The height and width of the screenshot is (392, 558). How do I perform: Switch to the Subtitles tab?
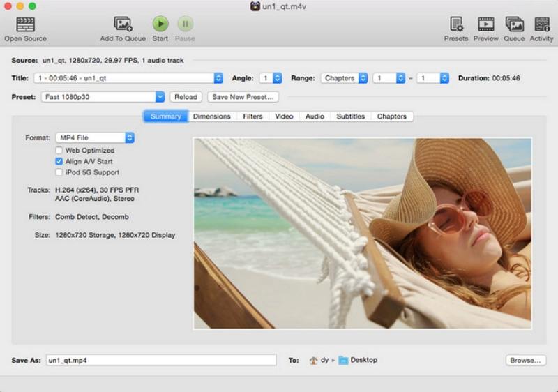pos(351,116)
